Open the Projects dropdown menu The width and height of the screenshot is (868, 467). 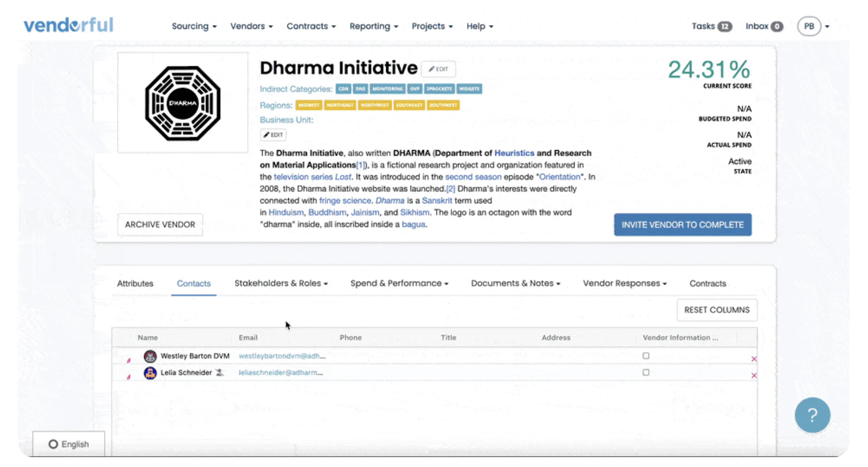point(432,26)
